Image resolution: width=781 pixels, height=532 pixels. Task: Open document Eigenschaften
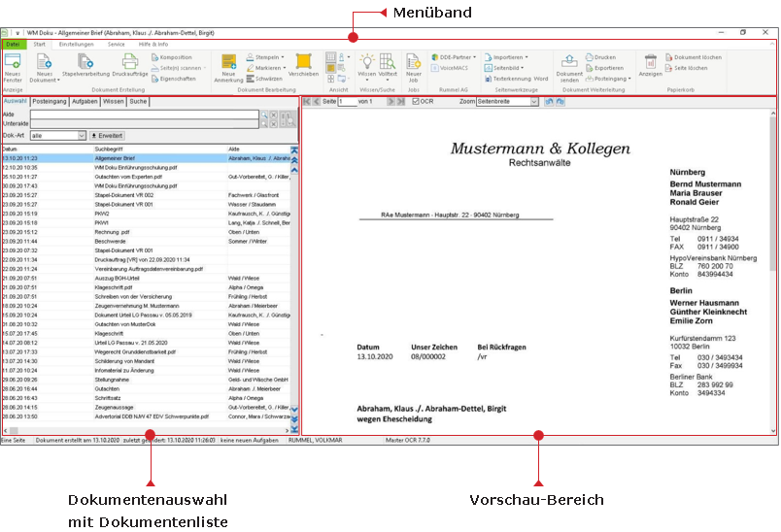point(174,79)
